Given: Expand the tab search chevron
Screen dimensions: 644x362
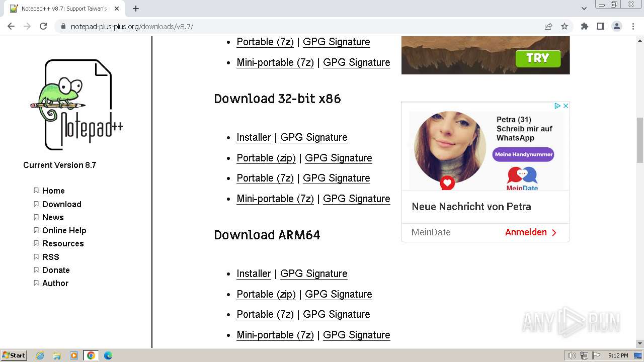Looking at the screenshot, I should 584,9.
